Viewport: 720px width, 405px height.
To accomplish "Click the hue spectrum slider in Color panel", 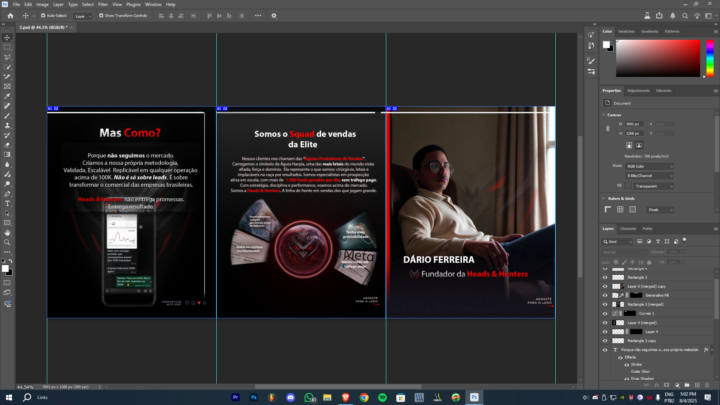I will click(709, 60).
